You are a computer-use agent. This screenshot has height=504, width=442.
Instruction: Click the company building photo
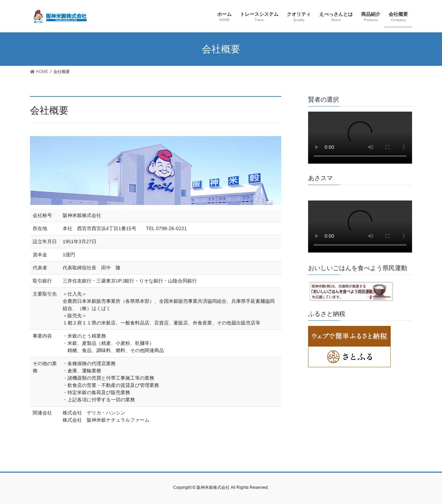(156, 171)
